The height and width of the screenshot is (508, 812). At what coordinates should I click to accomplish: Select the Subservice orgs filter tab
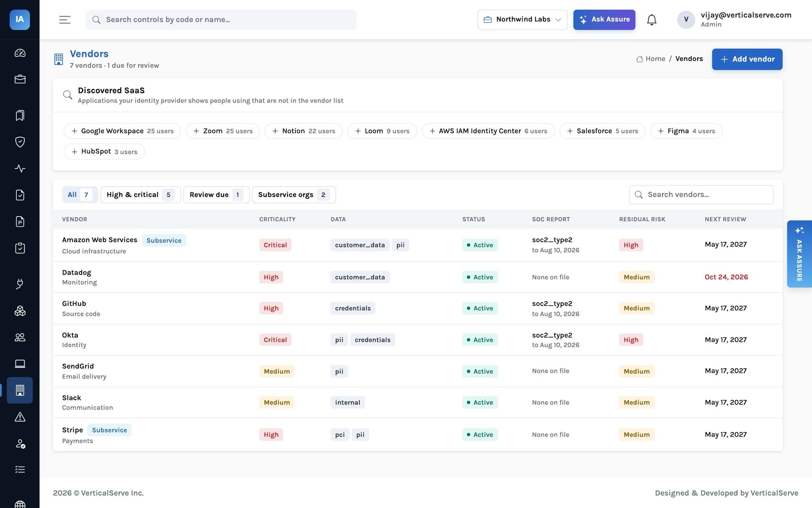click(294, 195)
